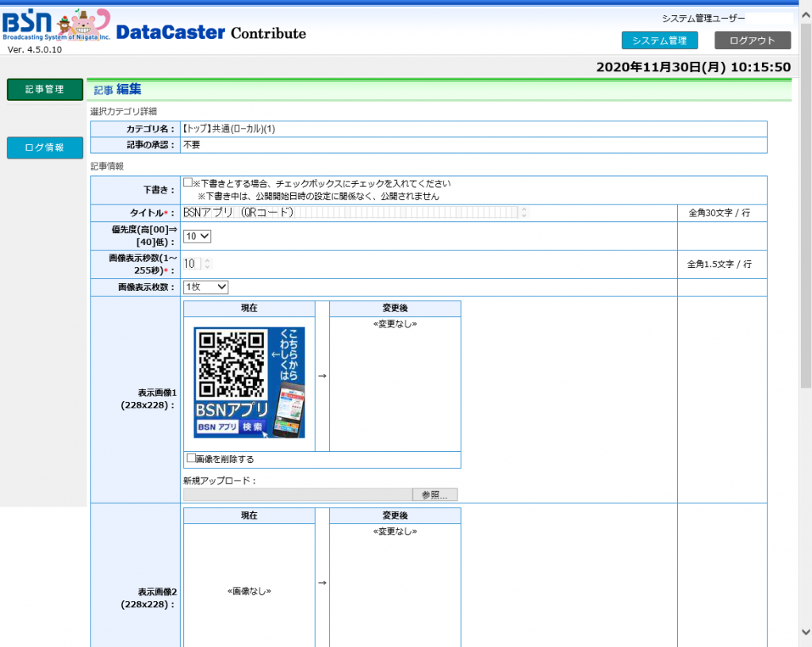Click the BSN logo image
812x647 pixels.
[56, 25]
